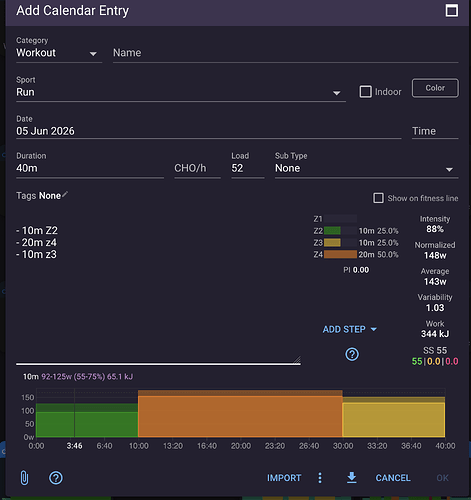Confirm with the OK button

pos(443,478)
